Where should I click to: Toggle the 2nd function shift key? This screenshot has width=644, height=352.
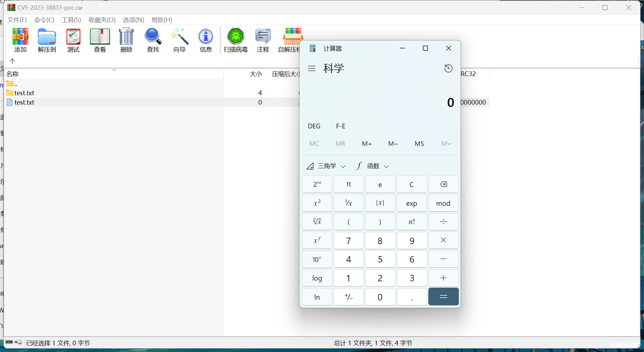317,184
